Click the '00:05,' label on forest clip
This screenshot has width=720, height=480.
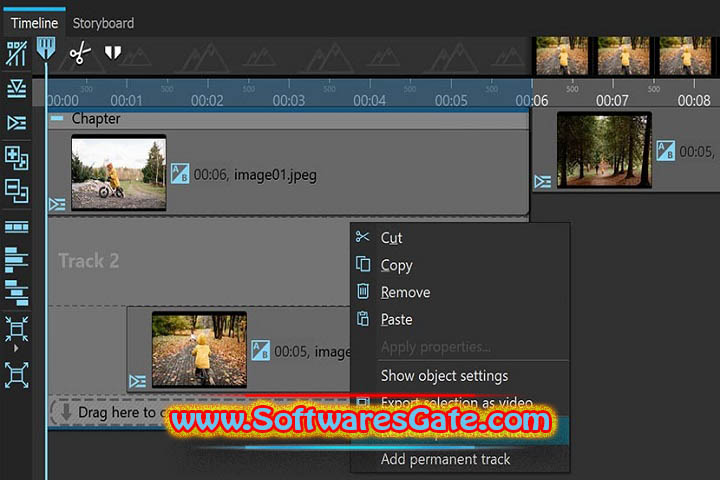[697, 152]
